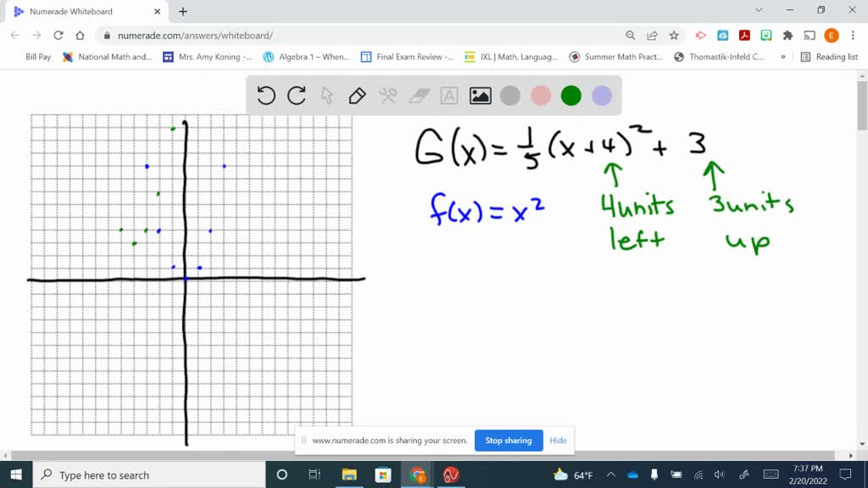Open the Chrome customize menu
The width and height of the screenshot is (868, 488).
[852, 36]
